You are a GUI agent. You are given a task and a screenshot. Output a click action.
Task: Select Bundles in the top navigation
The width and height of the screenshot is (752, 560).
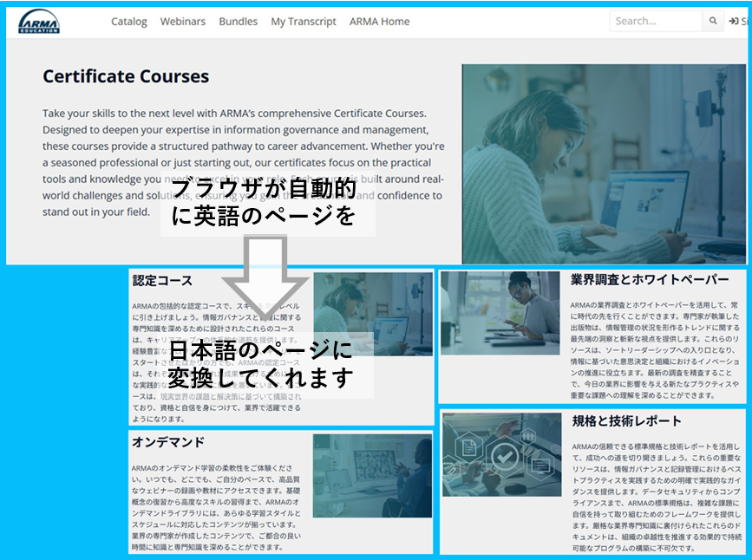(x=239, y=22)
